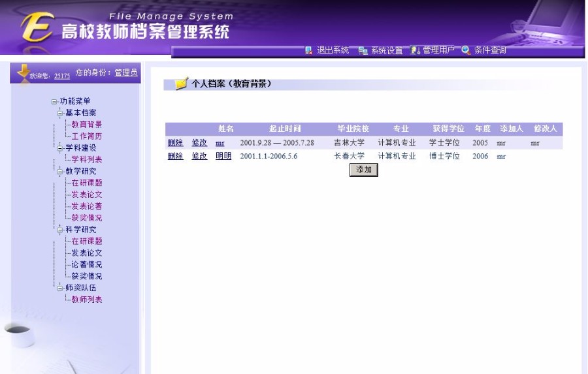Click the 获得学位 column header

[x=448, y=129]
